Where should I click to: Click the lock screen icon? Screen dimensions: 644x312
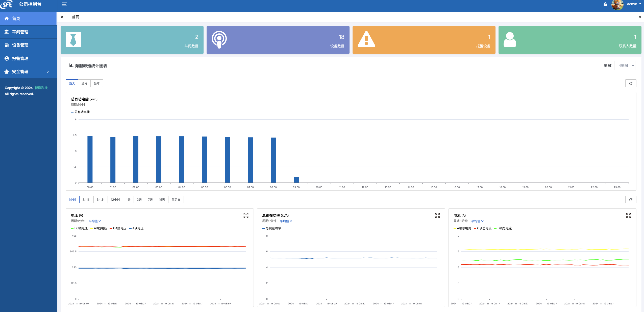605,4
